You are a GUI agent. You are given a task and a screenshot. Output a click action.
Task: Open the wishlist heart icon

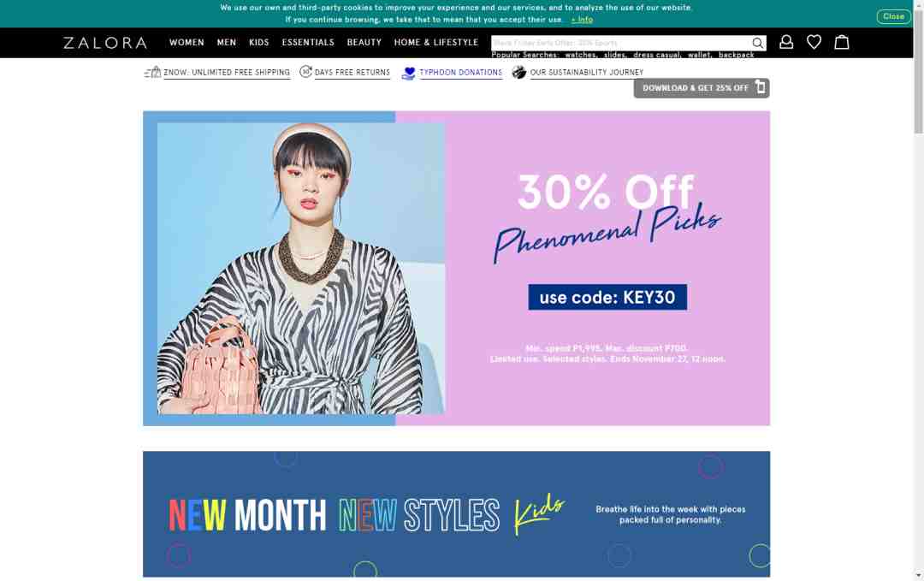[814, 42]
